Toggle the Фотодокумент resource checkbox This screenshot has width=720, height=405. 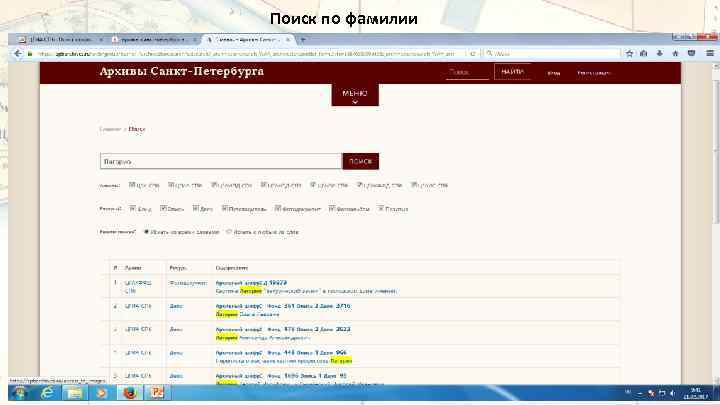pyautogui.click(x=278, y=208)
